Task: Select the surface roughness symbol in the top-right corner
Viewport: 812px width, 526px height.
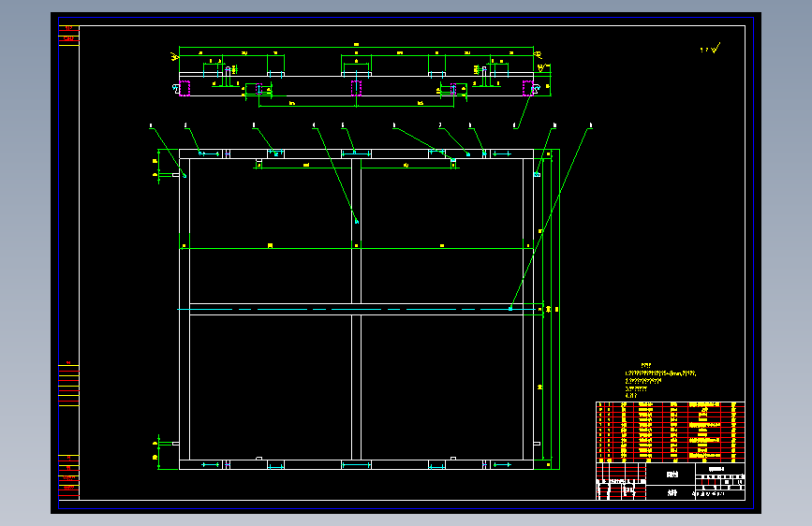Action: tap(711, 49)
